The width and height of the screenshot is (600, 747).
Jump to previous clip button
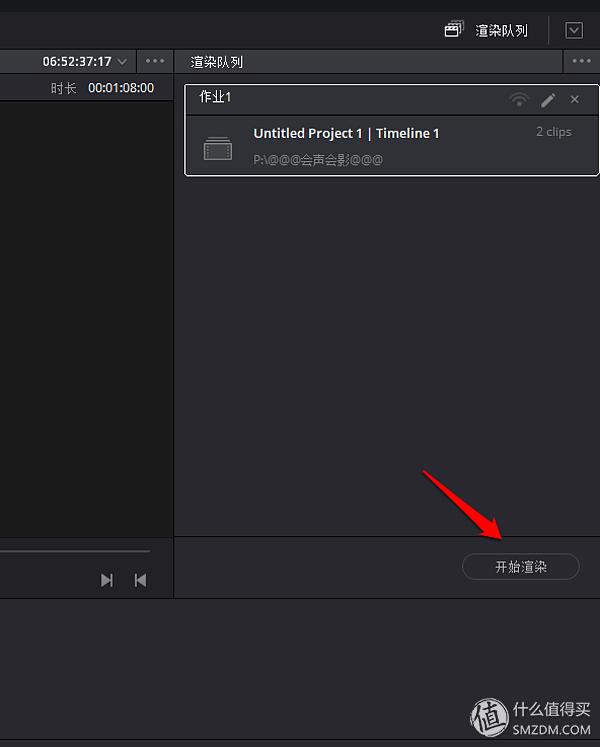pyautogui.click(x=140, y=580)
